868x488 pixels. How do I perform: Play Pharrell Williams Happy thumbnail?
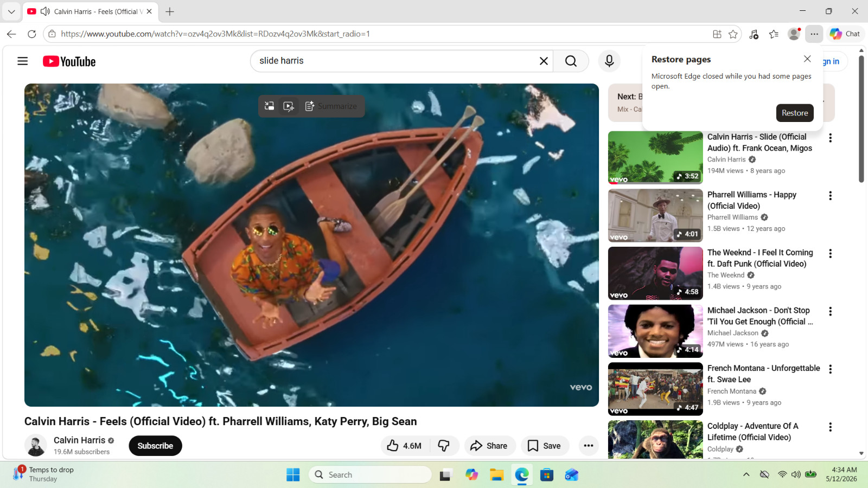tap(655, 215)
